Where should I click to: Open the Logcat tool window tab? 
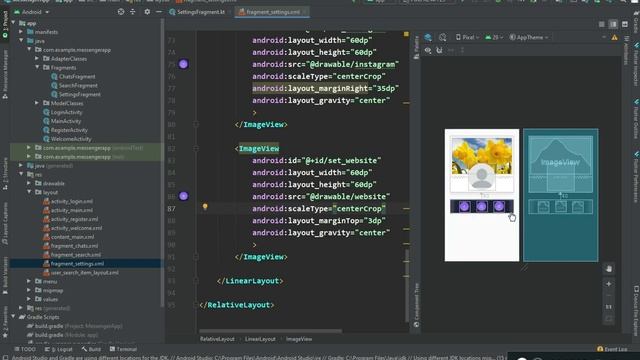pos(59,349)
